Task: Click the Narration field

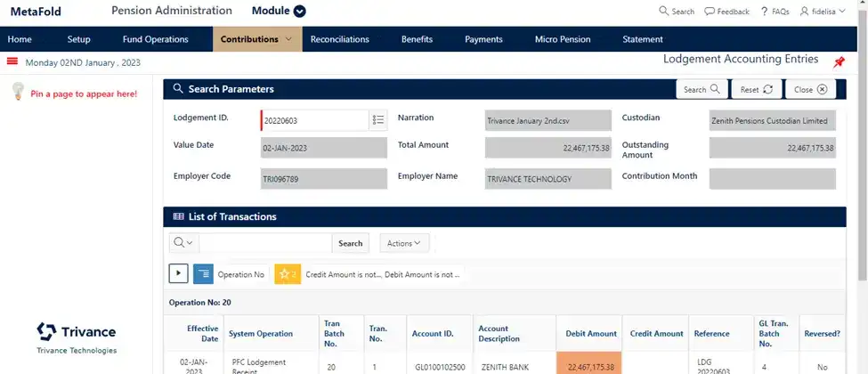Action: point(548,120)
